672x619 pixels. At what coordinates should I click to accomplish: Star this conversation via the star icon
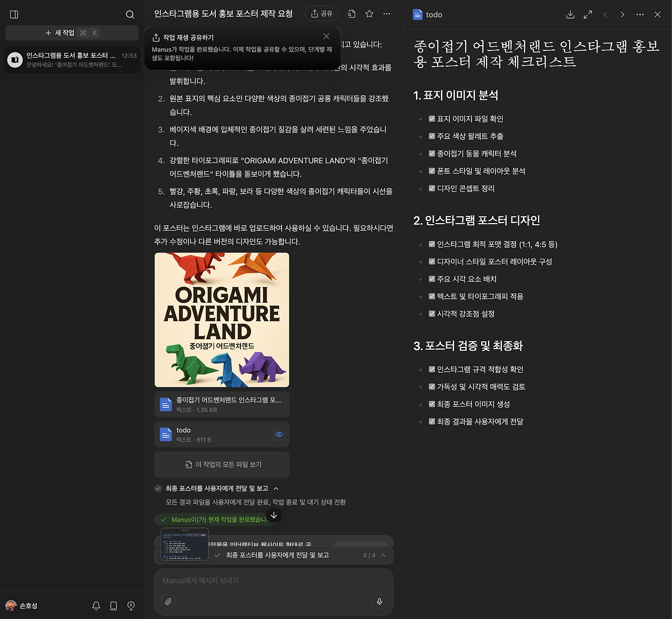pos(369,14)
